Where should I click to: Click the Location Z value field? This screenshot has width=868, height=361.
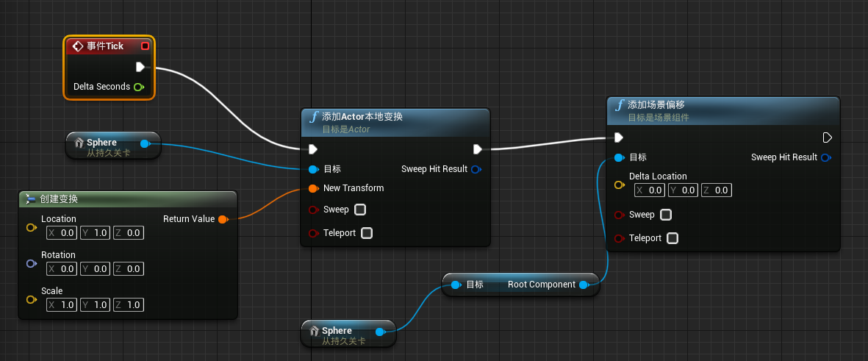tap(129, 233)
